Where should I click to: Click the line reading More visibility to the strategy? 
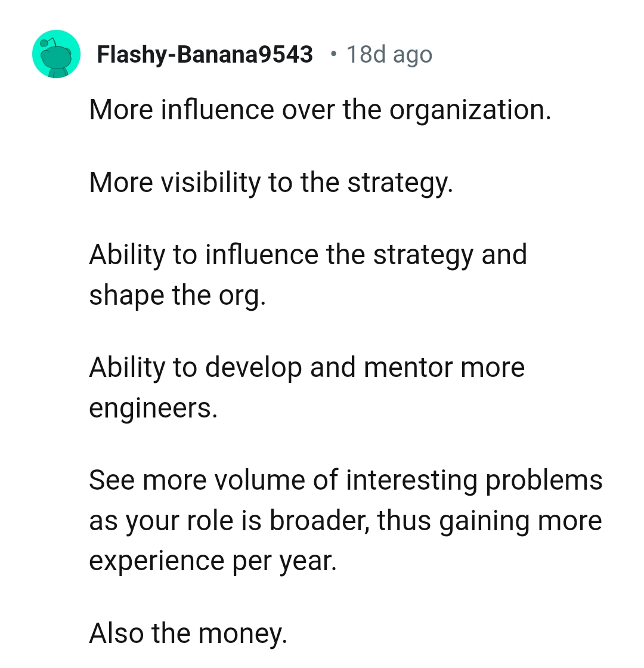(271, 182)
